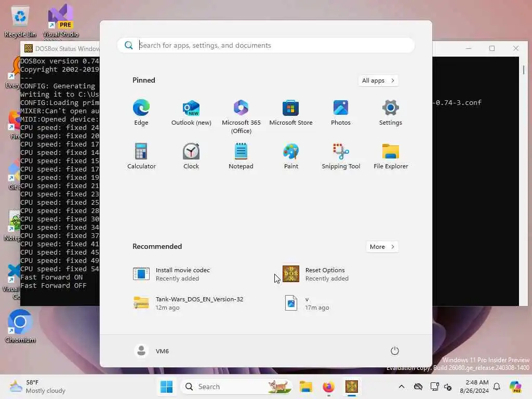This screenshot has width=532, height=399.
Task: Click the clock showing 2:48 AM
Action: [474, 387]
